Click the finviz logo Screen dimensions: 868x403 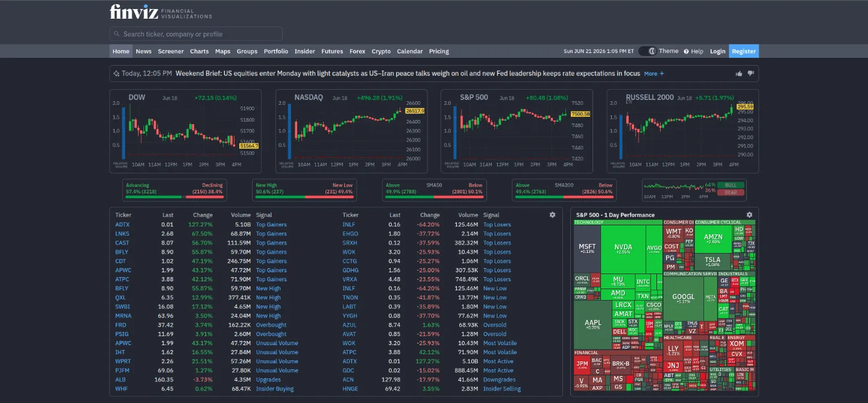point(161,11)
